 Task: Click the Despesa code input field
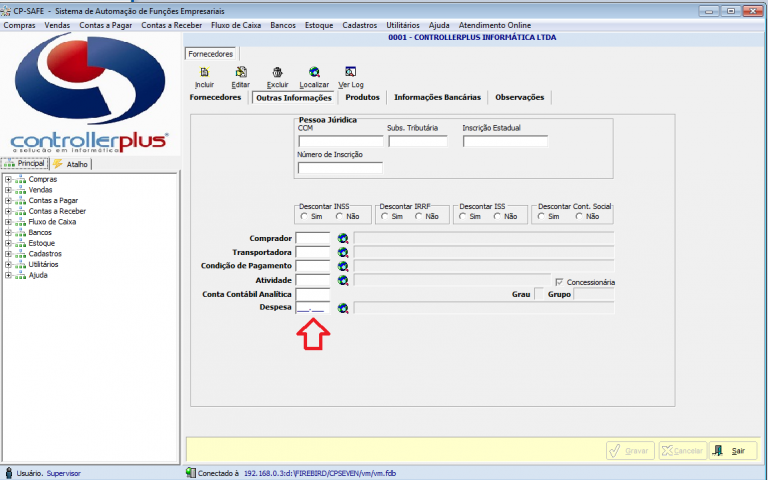(x=313, y=308)
